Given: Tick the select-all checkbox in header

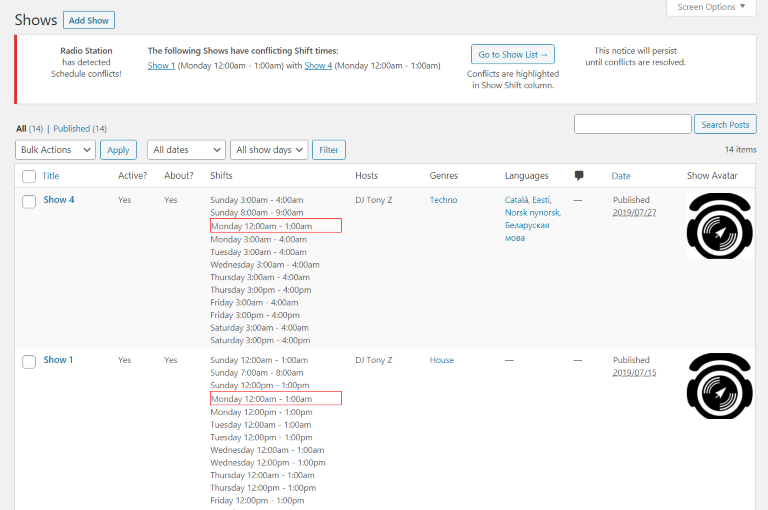Looking at the screenshot, I should coord(29,177).
